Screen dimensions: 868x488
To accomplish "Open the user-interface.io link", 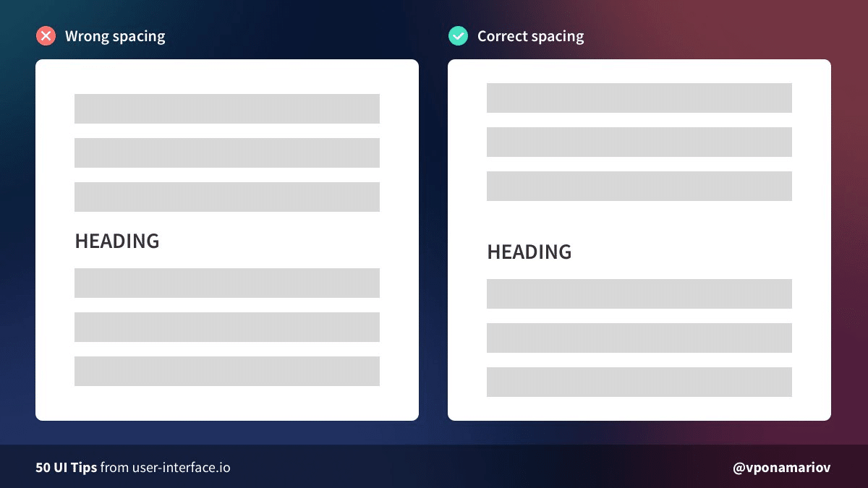I will click(181, 467).
